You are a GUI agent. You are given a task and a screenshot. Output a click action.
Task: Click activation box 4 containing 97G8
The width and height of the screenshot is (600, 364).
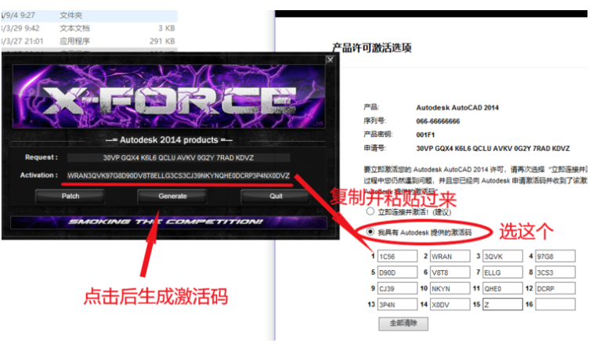[555, 256]
